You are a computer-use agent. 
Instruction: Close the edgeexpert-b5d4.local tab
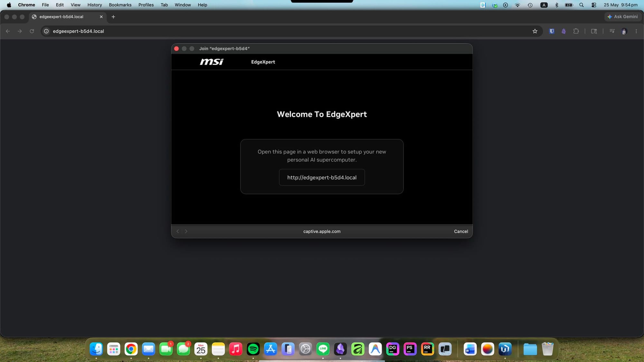pyautogui.click(x=101, y=17)
